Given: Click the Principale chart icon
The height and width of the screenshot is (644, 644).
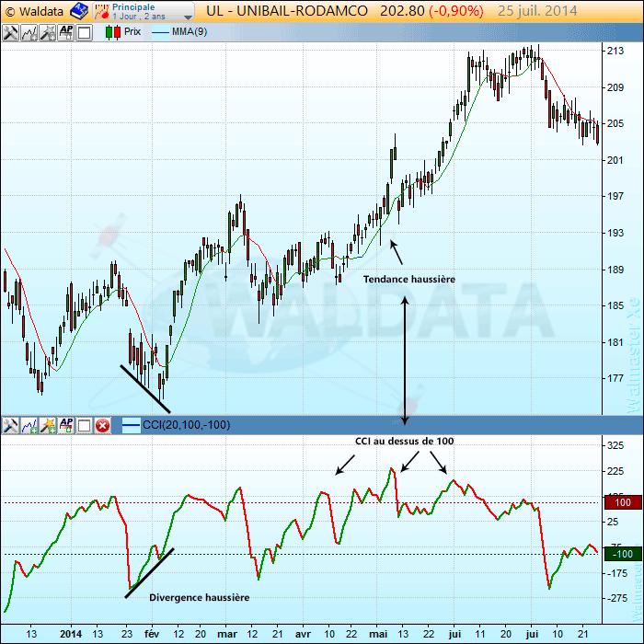Looking at the screenshot, I should (101, 11).
